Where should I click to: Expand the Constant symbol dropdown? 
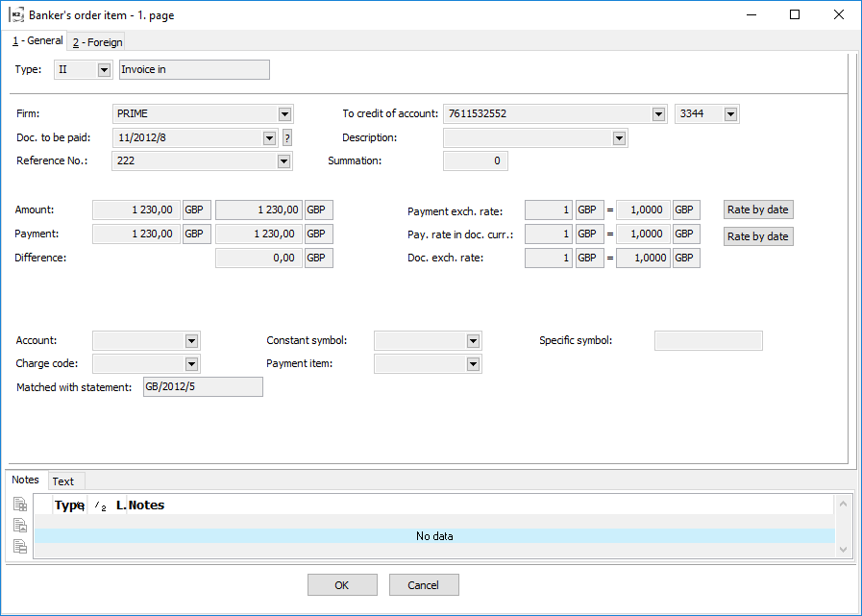(x=473, y=341)
